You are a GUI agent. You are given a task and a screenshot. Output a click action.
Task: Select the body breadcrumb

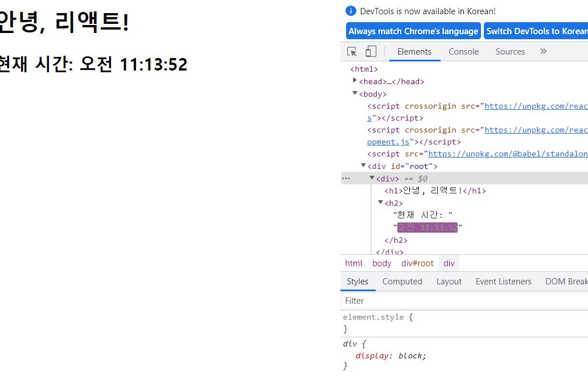[x=382, y=263]
